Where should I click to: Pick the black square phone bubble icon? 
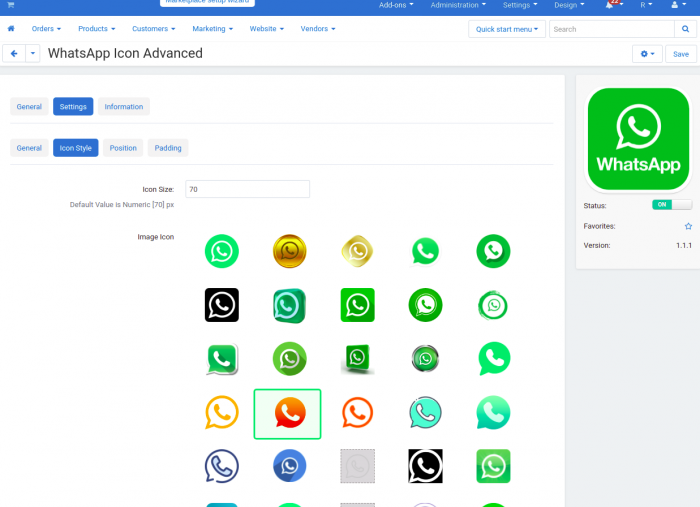[425, 466]
